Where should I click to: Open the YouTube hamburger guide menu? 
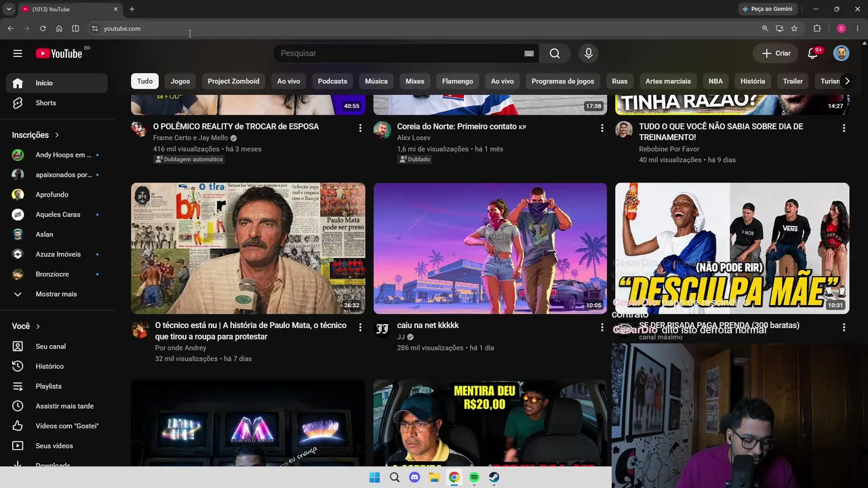[18, 54]
